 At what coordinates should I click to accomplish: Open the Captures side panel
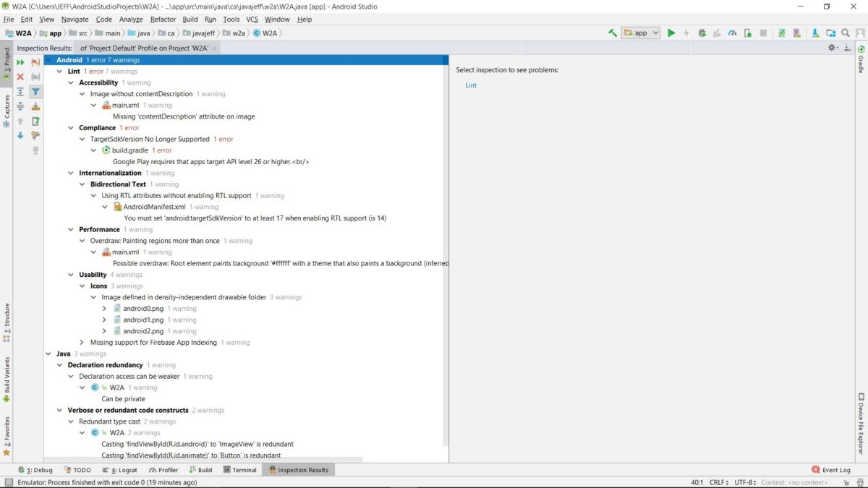click(7, 111)
